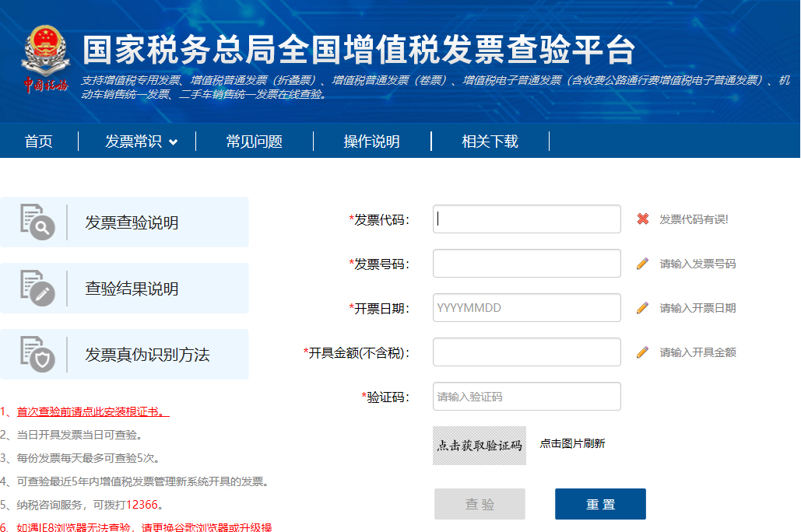Open 首次查验前请点此安装根证书 link
Image resolution: width=801 pixels, height=532 pixels.
point(93,411)
